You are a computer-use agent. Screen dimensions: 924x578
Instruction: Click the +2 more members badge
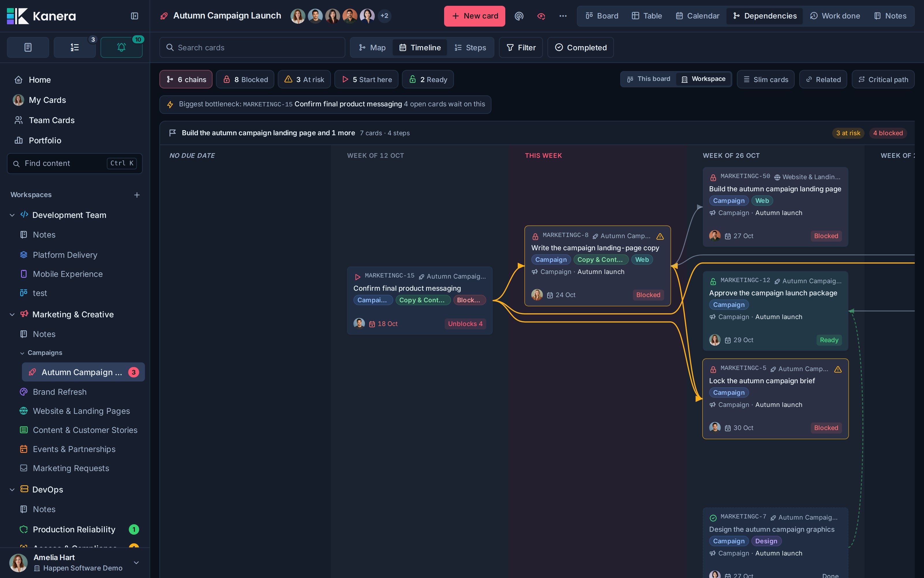tap(384, 16)
